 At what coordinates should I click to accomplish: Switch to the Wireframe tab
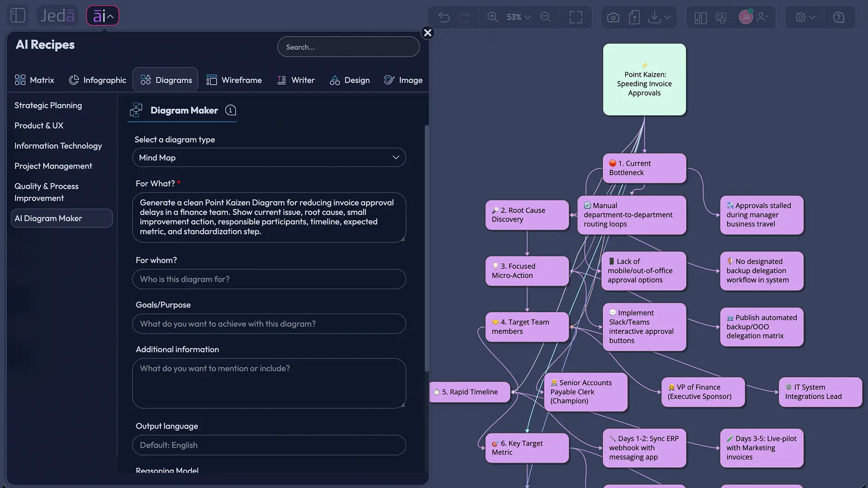(x=234, y=80)
